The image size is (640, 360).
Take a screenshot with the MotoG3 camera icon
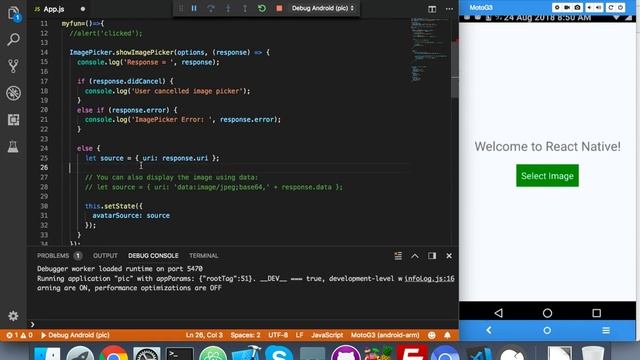pos(577,7)
